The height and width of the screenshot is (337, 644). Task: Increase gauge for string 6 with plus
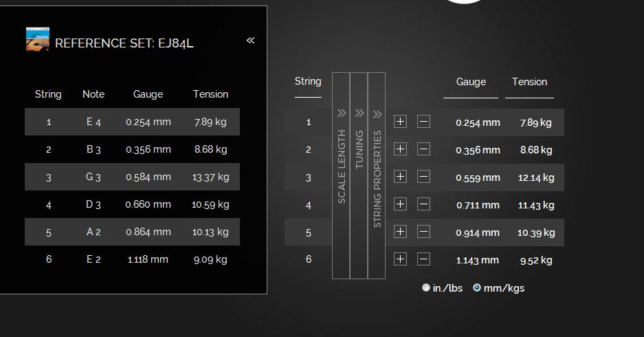400,259
